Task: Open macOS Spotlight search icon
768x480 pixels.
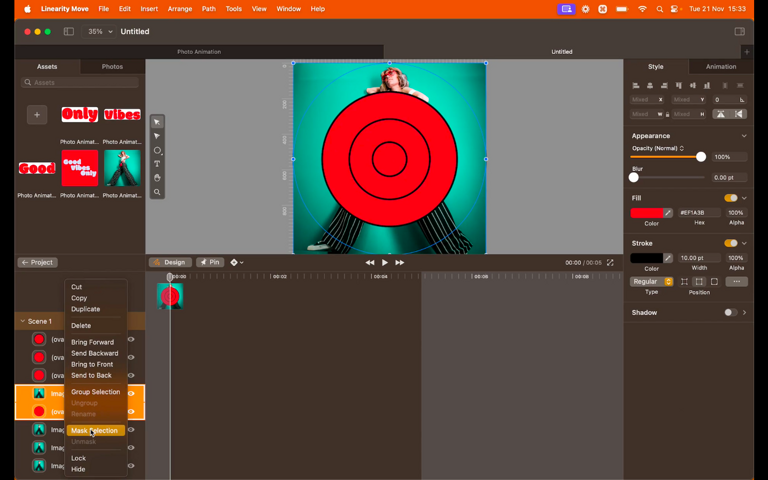Action: 660,9
